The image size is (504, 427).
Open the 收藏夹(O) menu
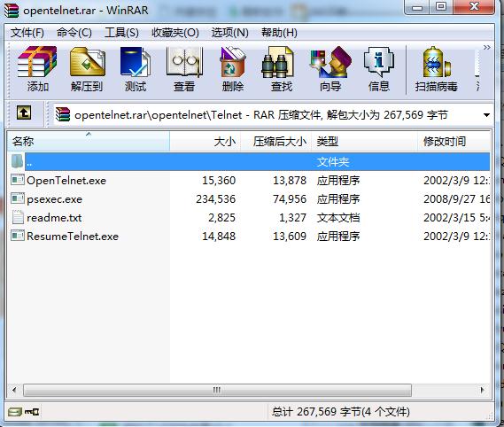[x=175, y=33]
